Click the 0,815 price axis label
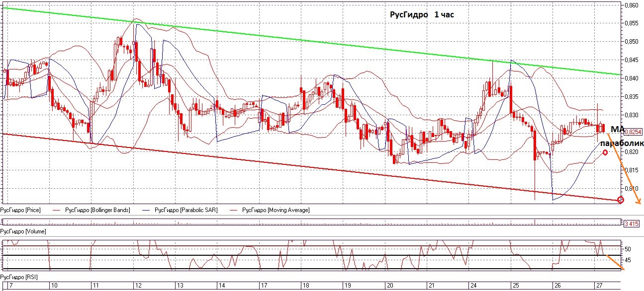The height and width of the screenshot is (291, 644). coord(632,170)
